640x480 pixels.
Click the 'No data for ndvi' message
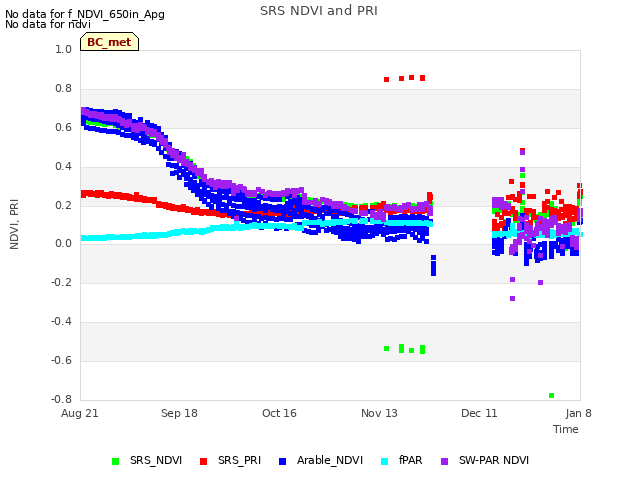48,24
